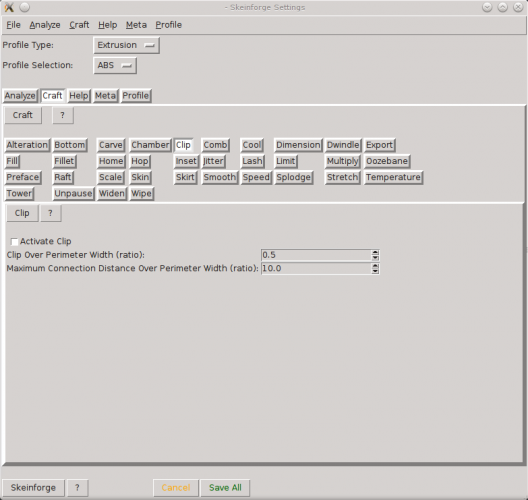The image size is (528, 500).
Task: Select the Temperature craft tab
Action: pyautogui.click(x=393, y=177)
